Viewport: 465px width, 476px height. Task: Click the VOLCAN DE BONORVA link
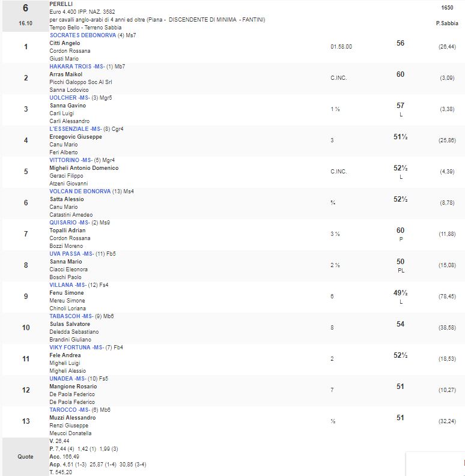pos(80,191)
